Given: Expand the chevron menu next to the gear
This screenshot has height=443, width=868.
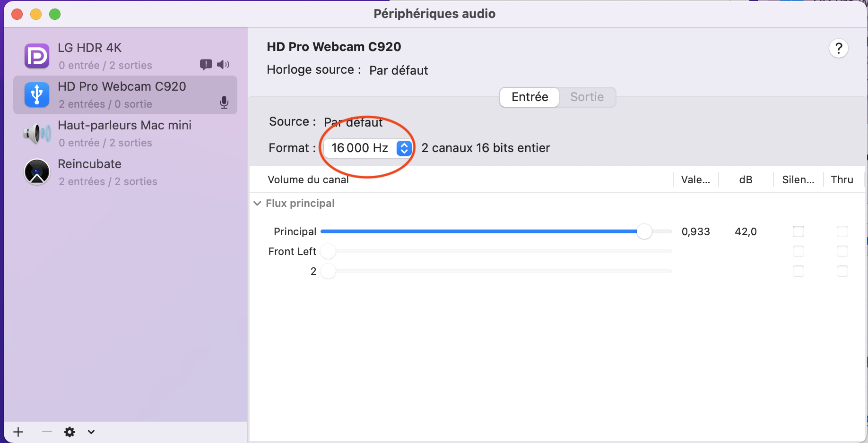Looking at the screenshot, I should (x=91, y=432).
